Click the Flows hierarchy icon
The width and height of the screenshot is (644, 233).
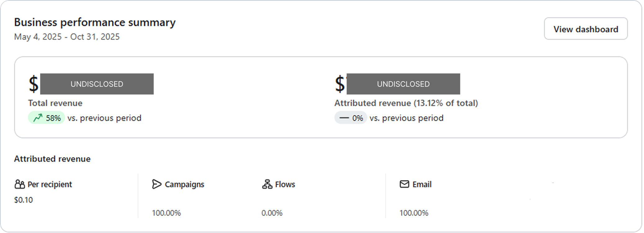tap(267, 184)
